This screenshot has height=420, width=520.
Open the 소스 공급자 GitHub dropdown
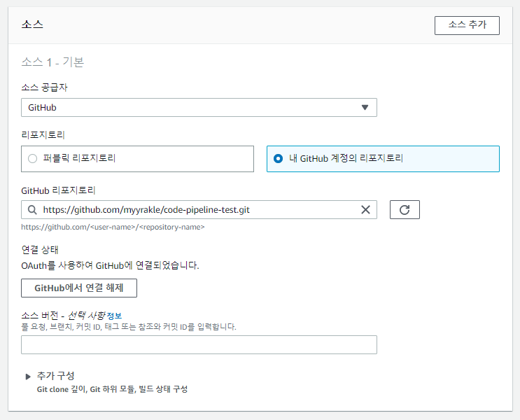pos(199,108)
